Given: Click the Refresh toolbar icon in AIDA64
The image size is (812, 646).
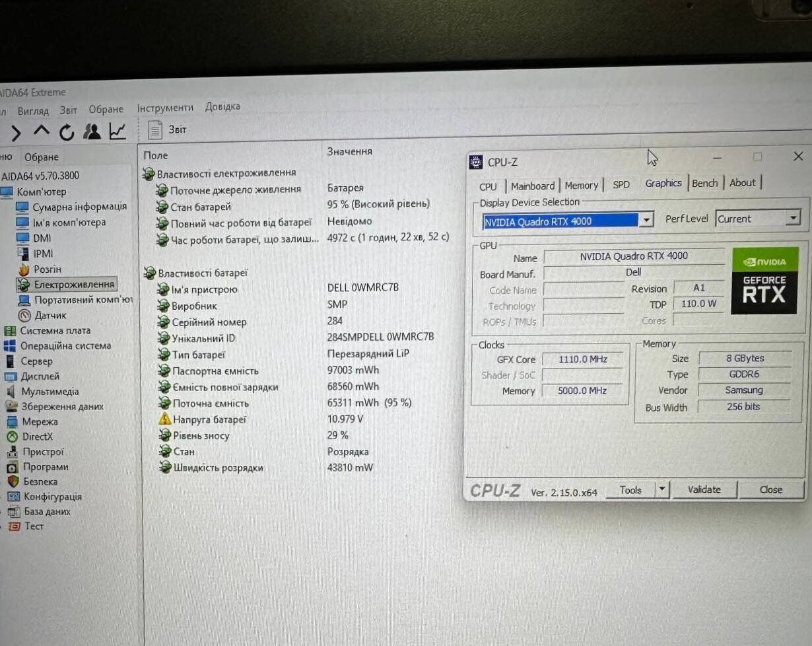Looking at the screenshot, I should pos(67,133).
